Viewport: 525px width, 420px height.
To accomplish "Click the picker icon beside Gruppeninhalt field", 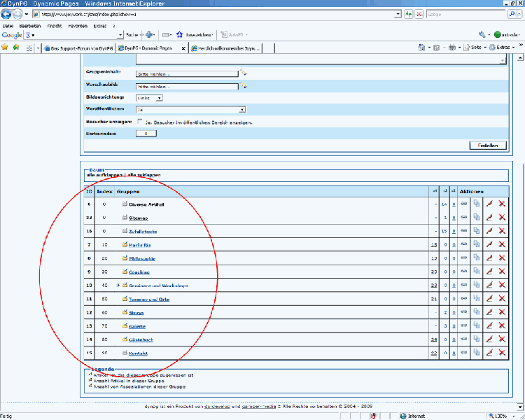I will [244, 72].
